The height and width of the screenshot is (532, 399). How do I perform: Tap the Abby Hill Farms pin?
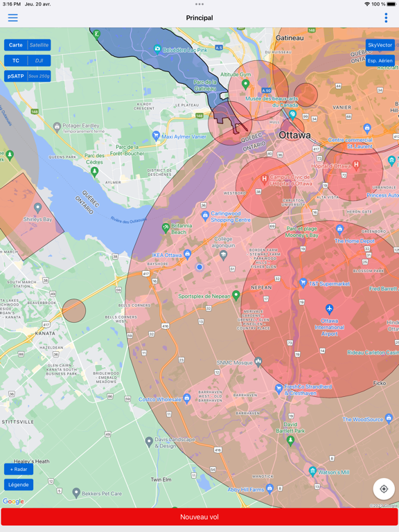coord(269,488)
